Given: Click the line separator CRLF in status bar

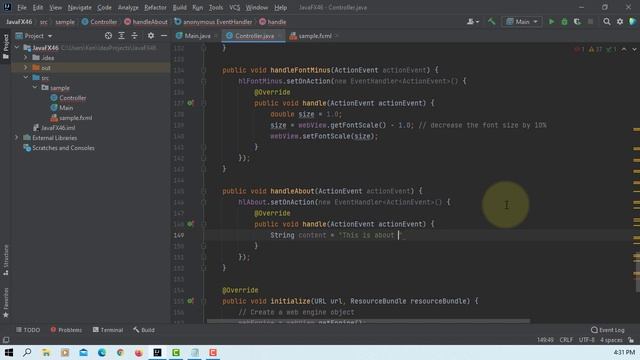Looking at the screenshot, I should [566, 340].
